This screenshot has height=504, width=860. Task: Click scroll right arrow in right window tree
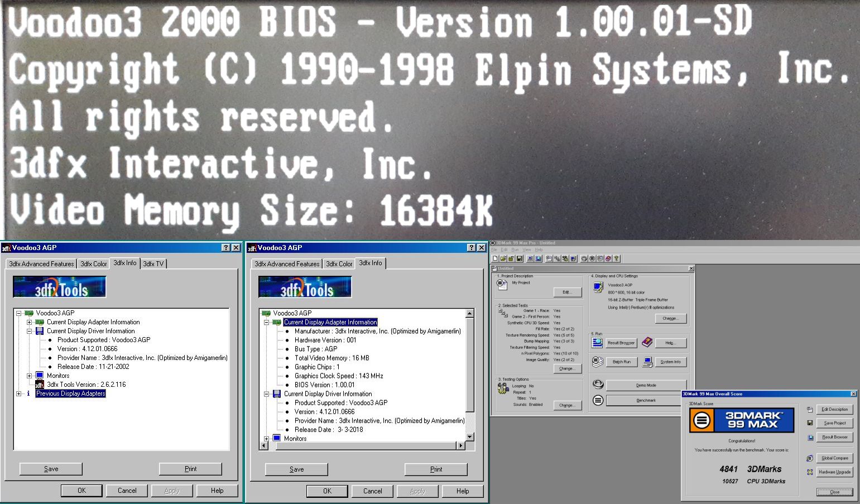pyautogui.click(x=460, y=445)
